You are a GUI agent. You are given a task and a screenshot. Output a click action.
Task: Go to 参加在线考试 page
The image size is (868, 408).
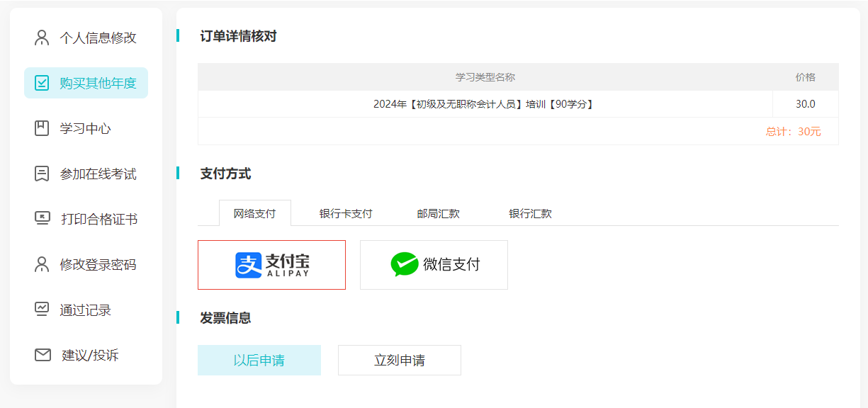(98, 174)
